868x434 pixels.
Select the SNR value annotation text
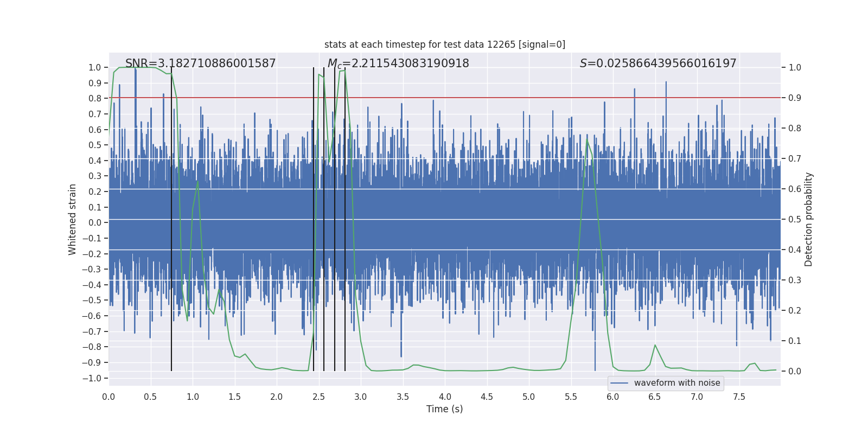click(200, 63)
